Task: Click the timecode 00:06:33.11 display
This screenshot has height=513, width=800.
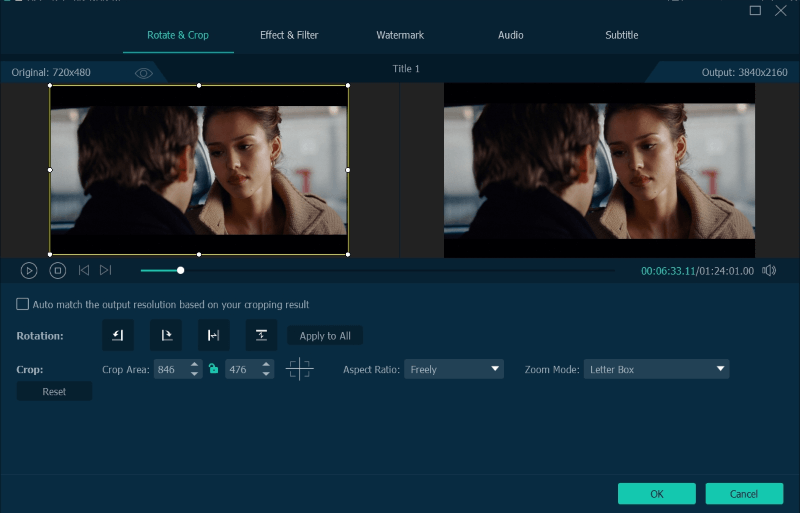Action: (x=668, y=271)
